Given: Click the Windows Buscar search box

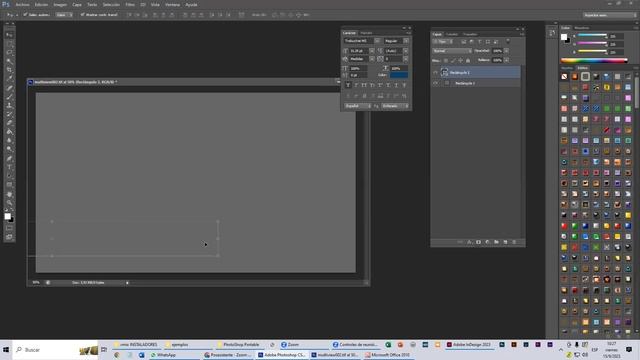Looking at the screenshot, I should point(55,350).
